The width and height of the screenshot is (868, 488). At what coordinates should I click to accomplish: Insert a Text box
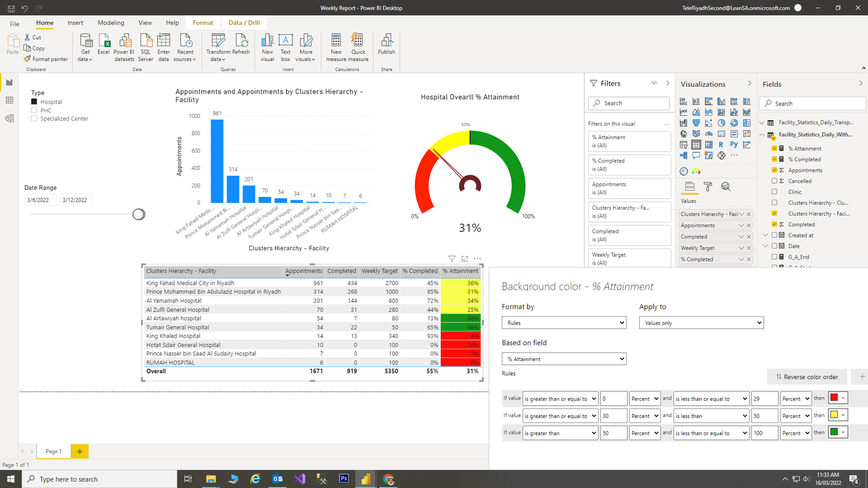286,47
